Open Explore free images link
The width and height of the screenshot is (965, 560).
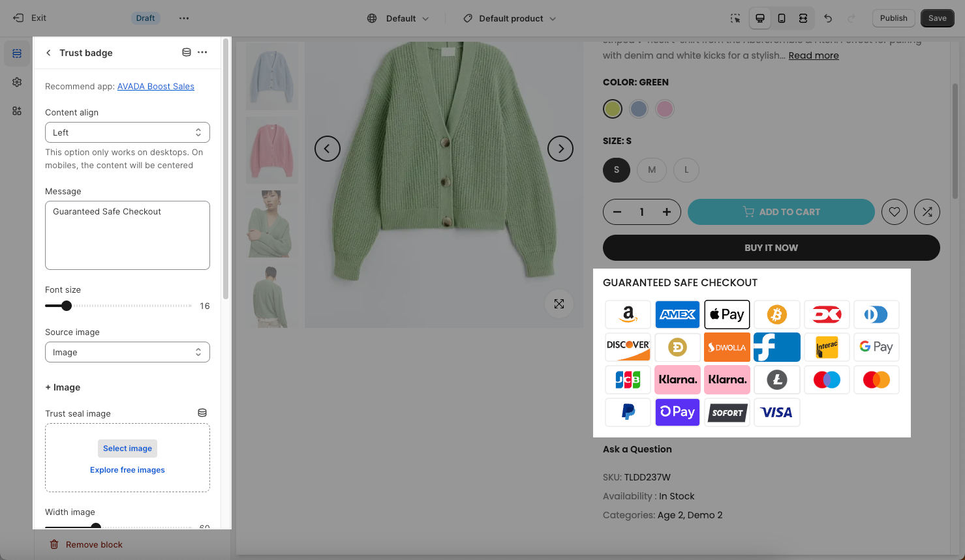pyautogui.click(x=127, y=470)
